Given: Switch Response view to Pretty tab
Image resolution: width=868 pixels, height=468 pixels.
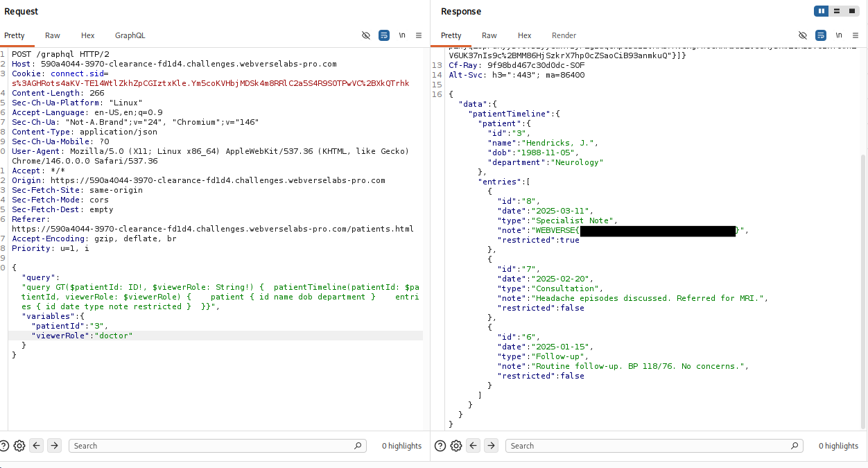Looking at the screenshot, I should (x=451, y=35).
